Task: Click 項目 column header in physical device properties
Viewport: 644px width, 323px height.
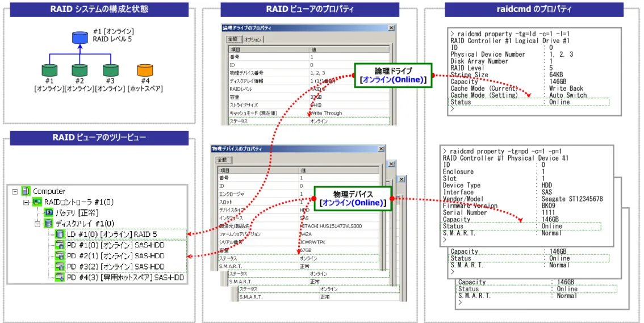Action: pyautogui.click(x=258, y=170)
